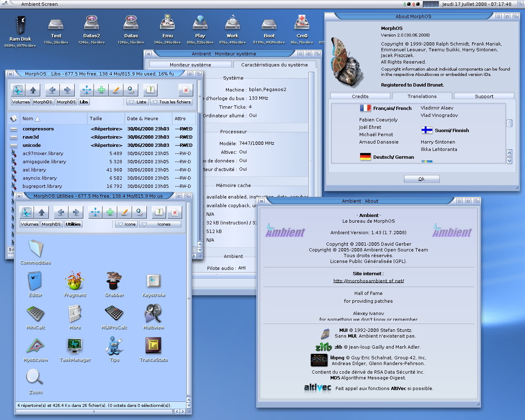This screenshot has width=525, height=420.
Task: Click the red X delete icon in Libs toolbar
Action: pyautogui.click(x=186, y=90)
